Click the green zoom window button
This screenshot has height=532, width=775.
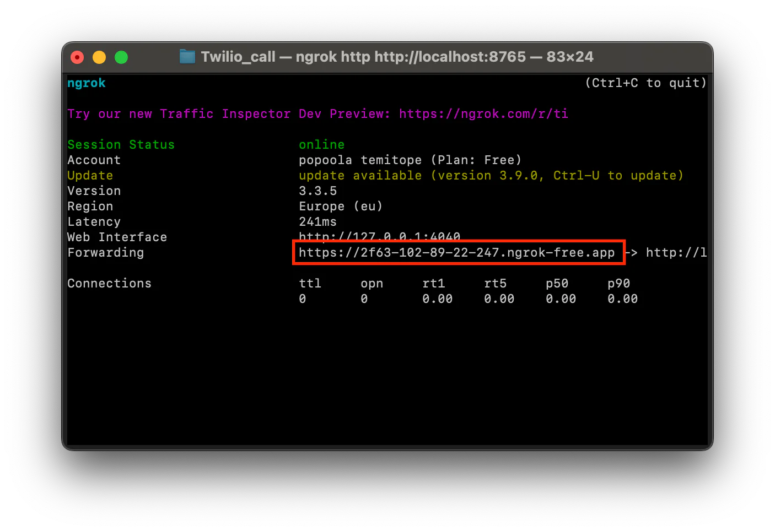click(x=121, y=57)
